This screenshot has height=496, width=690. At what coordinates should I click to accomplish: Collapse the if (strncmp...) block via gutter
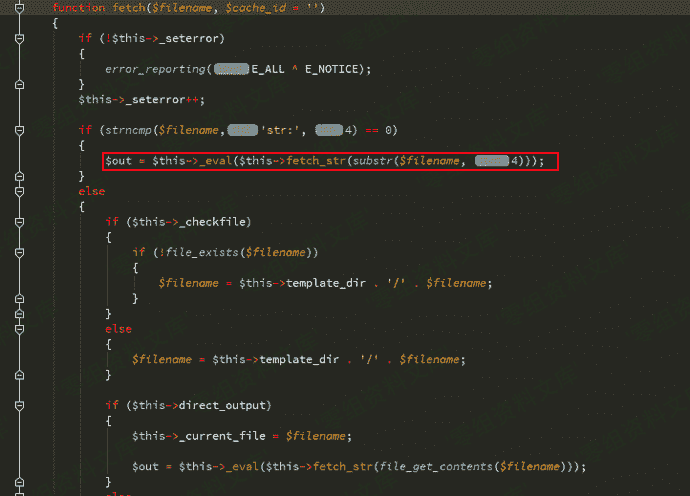coord(19,130)
